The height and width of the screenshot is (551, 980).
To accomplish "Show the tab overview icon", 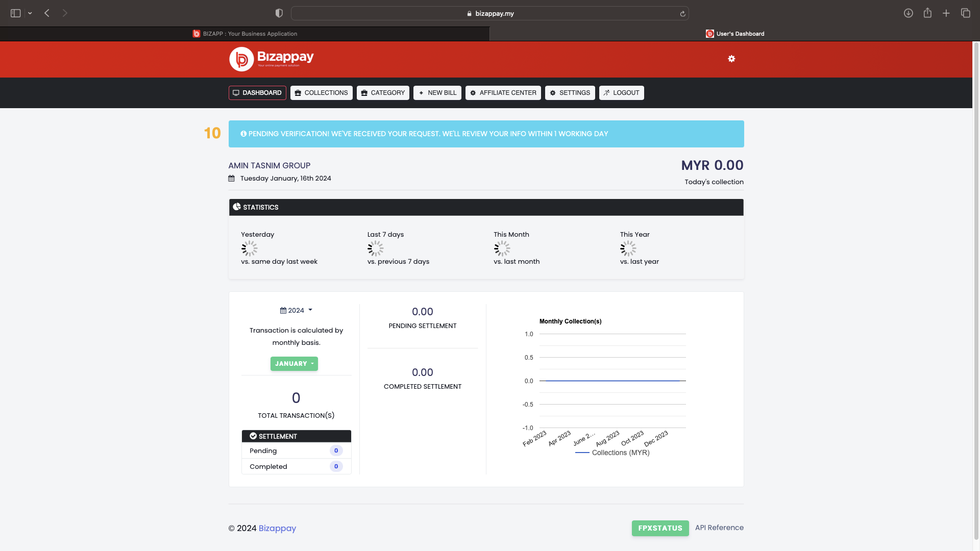I will pyautogui.click(x=965, y=13).
